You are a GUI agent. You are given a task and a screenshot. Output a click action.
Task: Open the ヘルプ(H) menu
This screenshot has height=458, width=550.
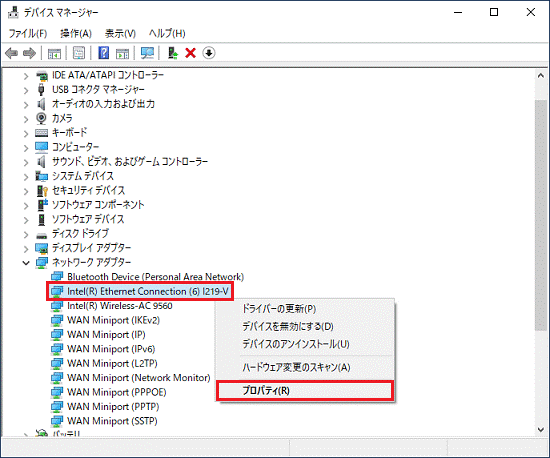(167, 34)
